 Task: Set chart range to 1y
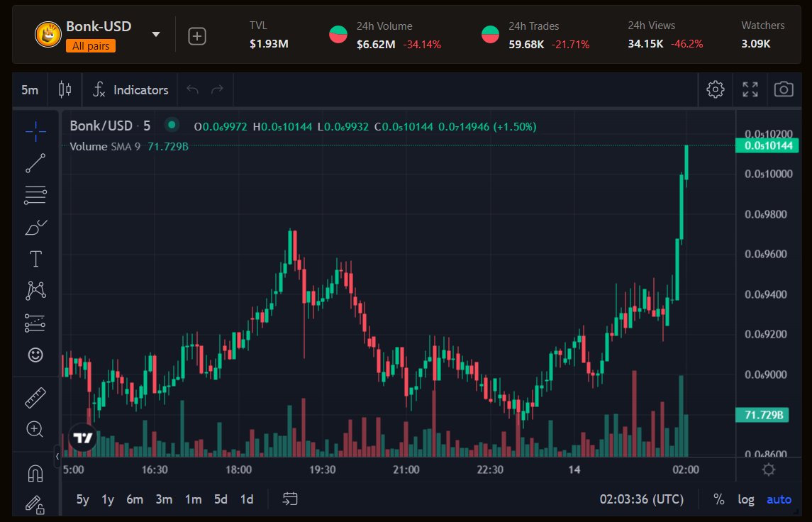point(108,499)
